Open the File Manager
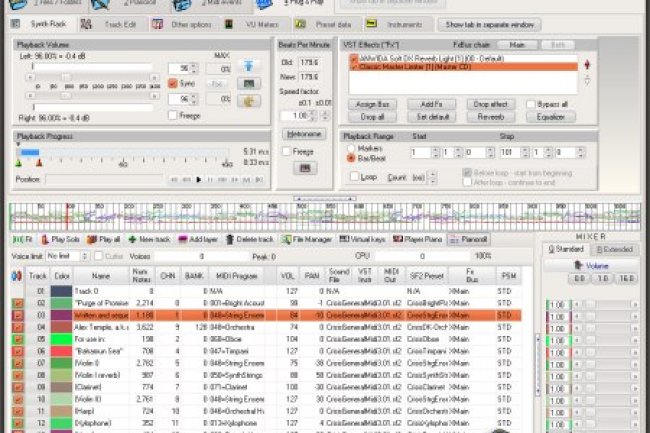The width and height of the screenshot is (650, 433). [306, 239]
